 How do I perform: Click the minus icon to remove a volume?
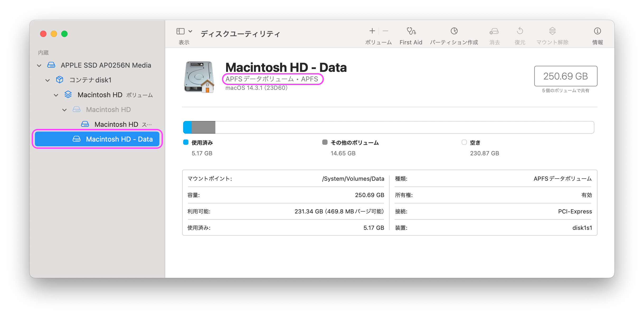[x=386, y=31]
